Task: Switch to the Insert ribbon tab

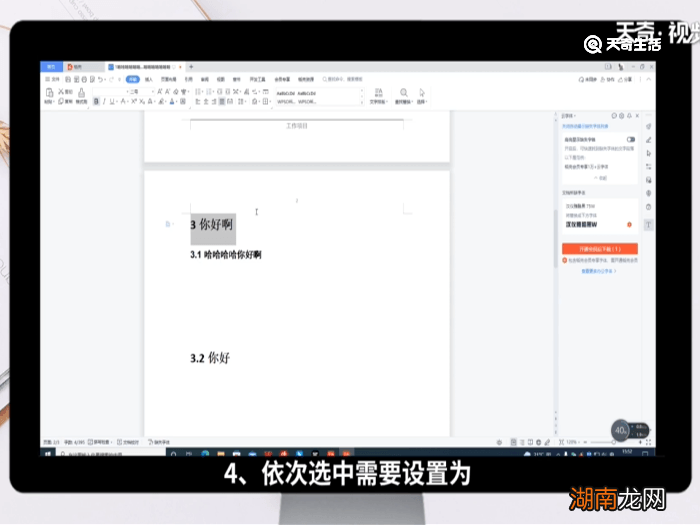Action: pos(149,79)
